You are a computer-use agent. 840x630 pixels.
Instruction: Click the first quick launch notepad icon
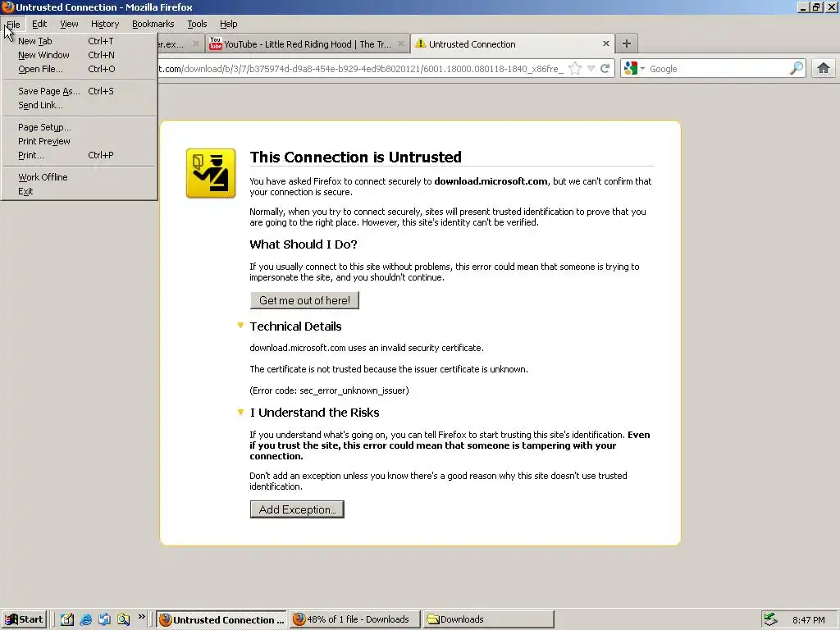tap(67, 620)
